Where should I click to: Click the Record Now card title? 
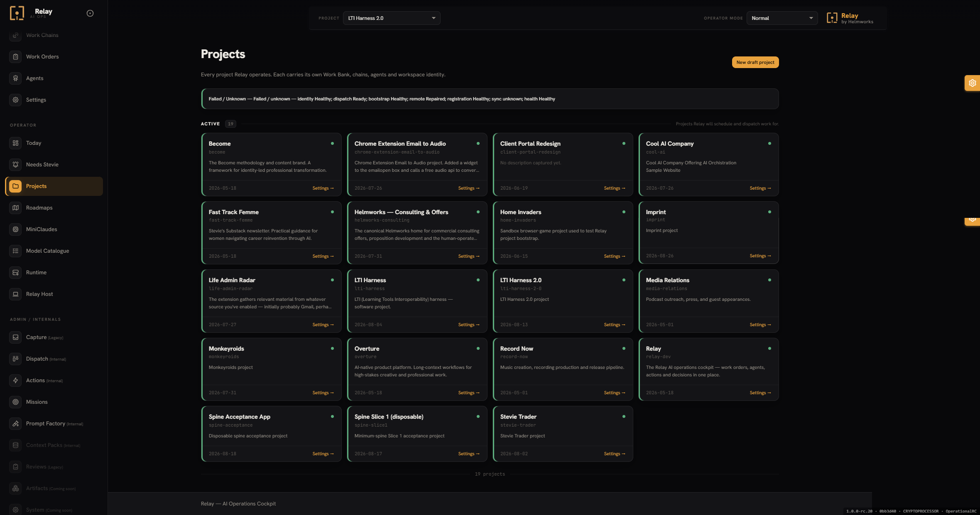pos(517,349)
